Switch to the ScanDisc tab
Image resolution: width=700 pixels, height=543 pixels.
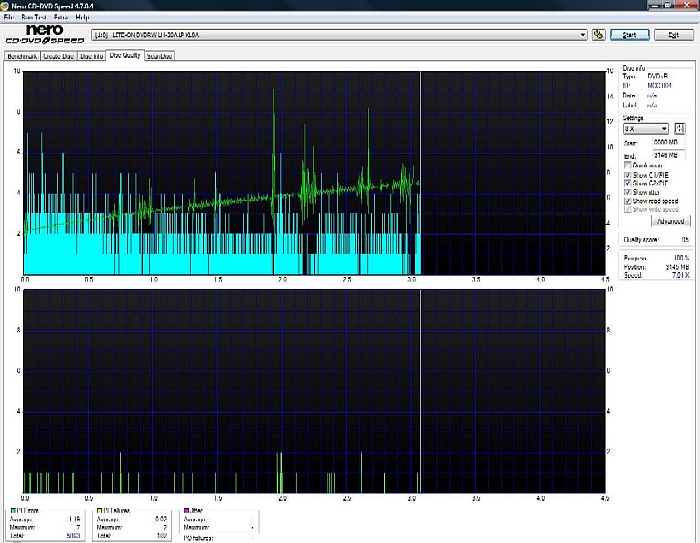[x=159, y=57]
